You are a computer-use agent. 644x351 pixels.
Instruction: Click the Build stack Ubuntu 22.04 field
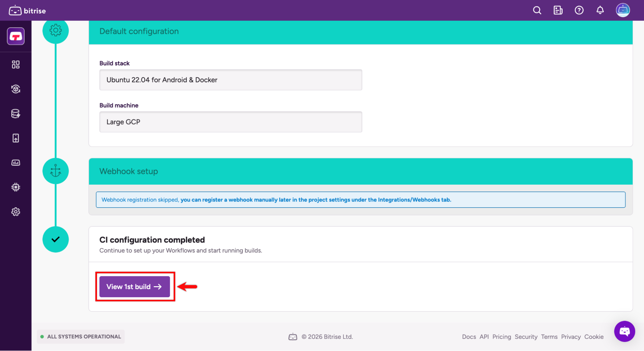click(231, 80)
